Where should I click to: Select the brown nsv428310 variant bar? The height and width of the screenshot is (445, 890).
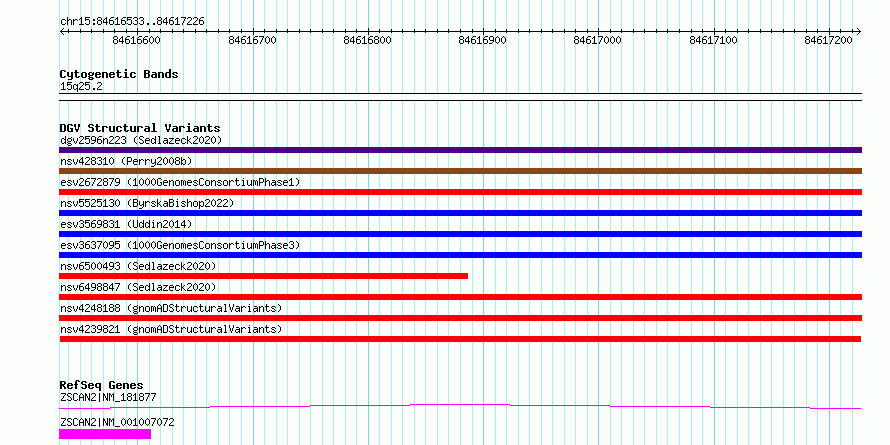[x=460, y=171]
